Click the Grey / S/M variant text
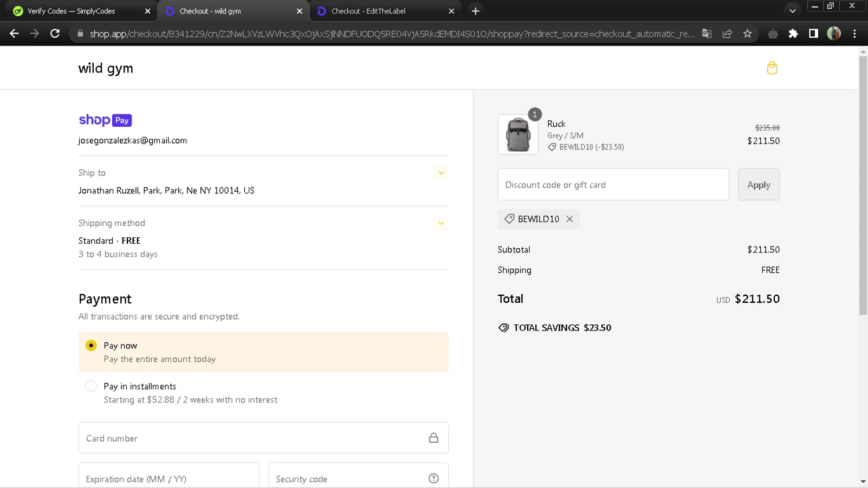The width and height of the screenshot is (868, 488). pos(565,135)
